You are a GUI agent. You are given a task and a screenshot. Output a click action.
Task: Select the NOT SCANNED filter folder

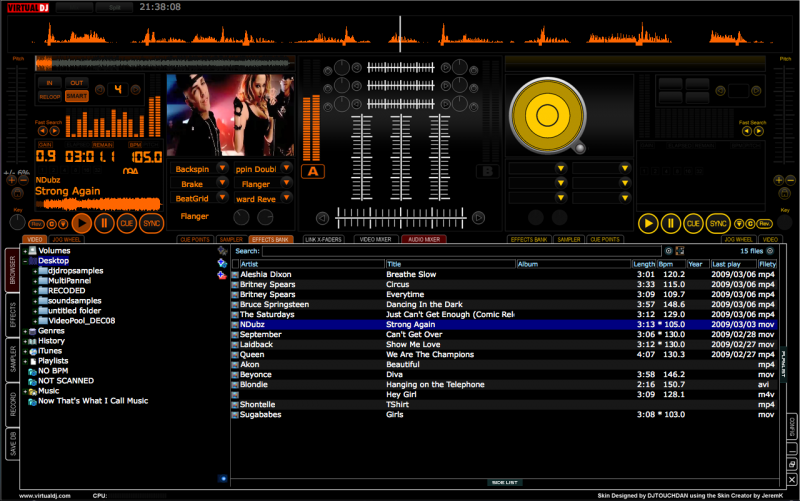(x=66, y=381)
